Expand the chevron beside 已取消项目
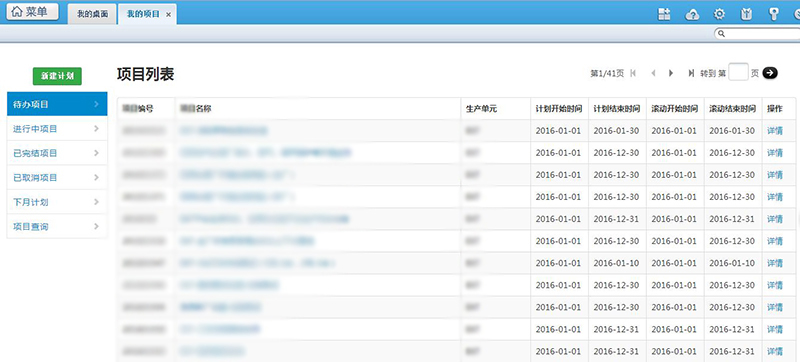 (x=96, y=177)
